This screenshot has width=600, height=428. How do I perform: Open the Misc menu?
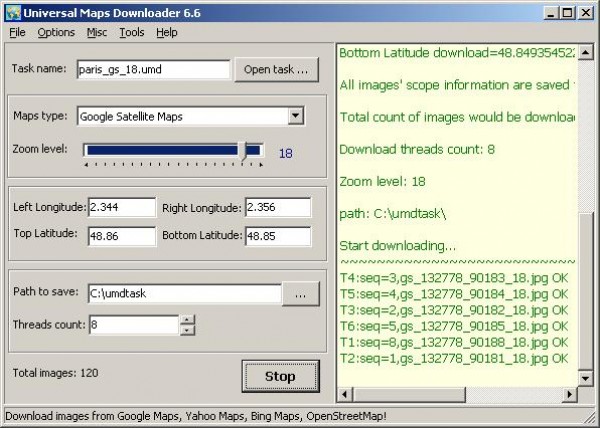coord(97,33)
